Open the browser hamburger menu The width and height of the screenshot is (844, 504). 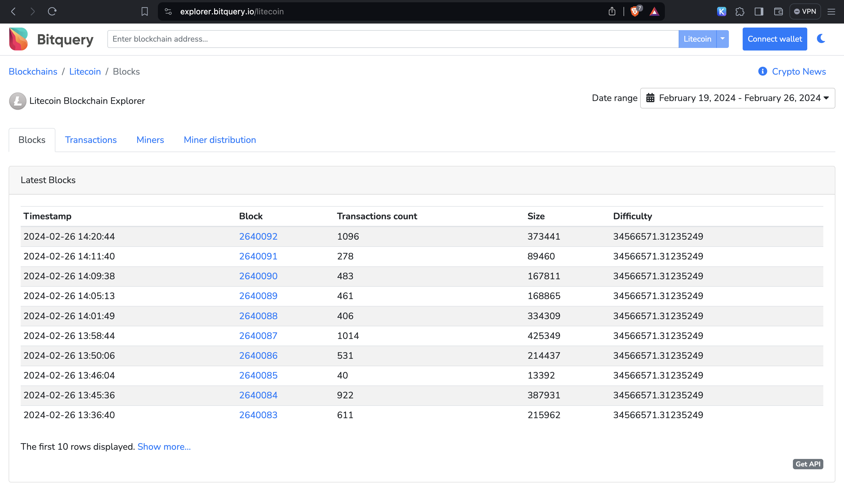point(831,11)
